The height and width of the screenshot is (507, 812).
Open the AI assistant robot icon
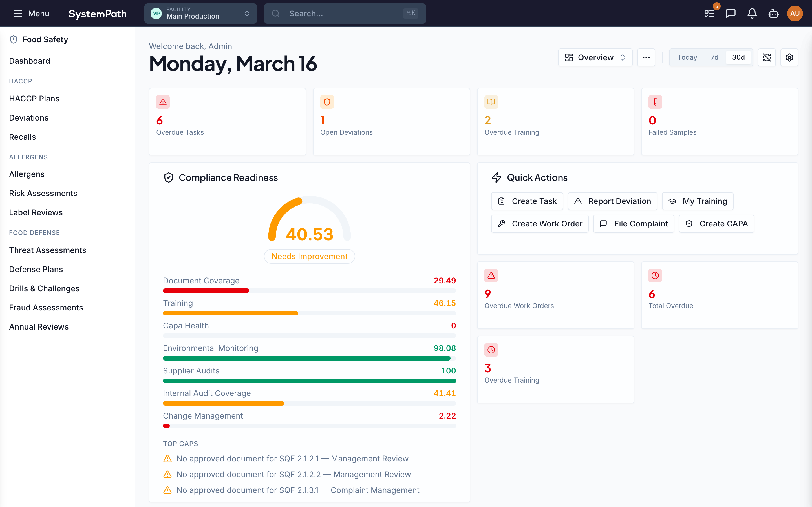[773, 14]
